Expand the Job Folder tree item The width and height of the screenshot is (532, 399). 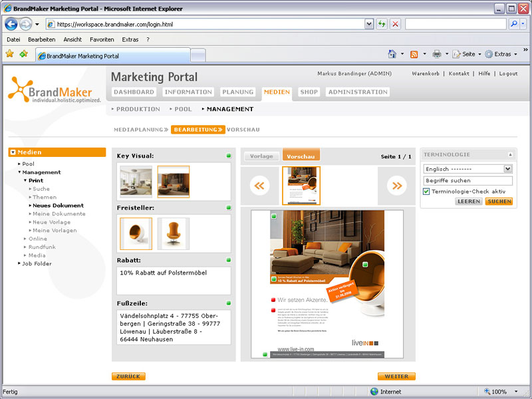coord(19,264)
